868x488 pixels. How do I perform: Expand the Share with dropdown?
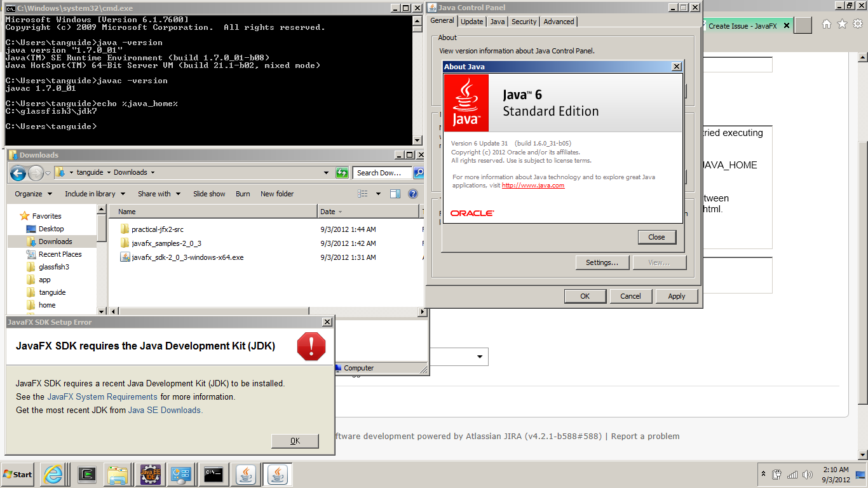pos(159,194)
